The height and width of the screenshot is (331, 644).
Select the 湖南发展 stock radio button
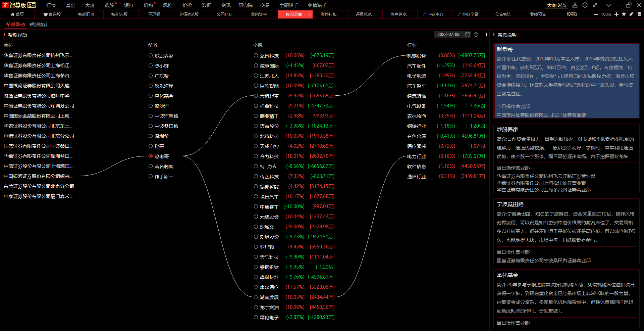tap(256, 297)
